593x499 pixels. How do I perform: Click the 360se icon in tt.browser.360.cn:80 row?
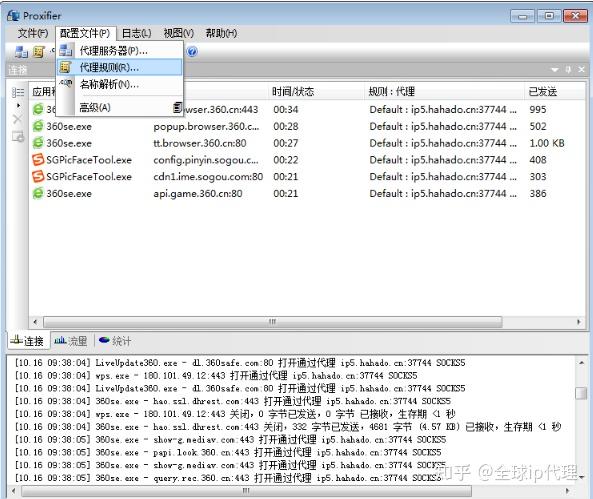coord(38,143)
